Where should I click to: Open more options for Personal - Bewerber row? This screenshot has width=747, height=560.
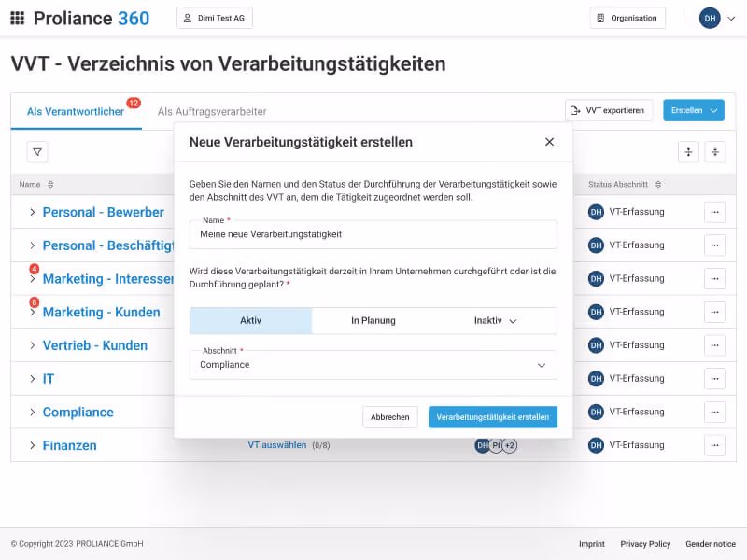(x=714, y=212)
